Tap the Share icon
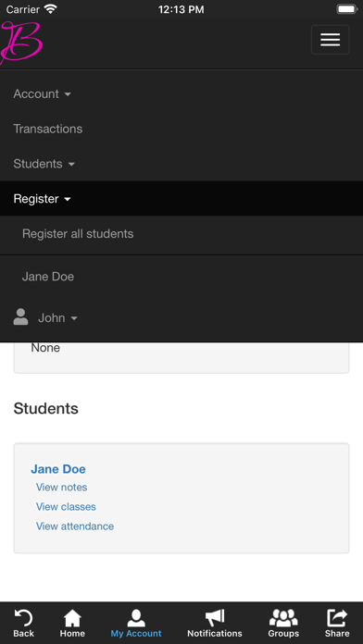363x644 pixels. (x=337, y=618)
